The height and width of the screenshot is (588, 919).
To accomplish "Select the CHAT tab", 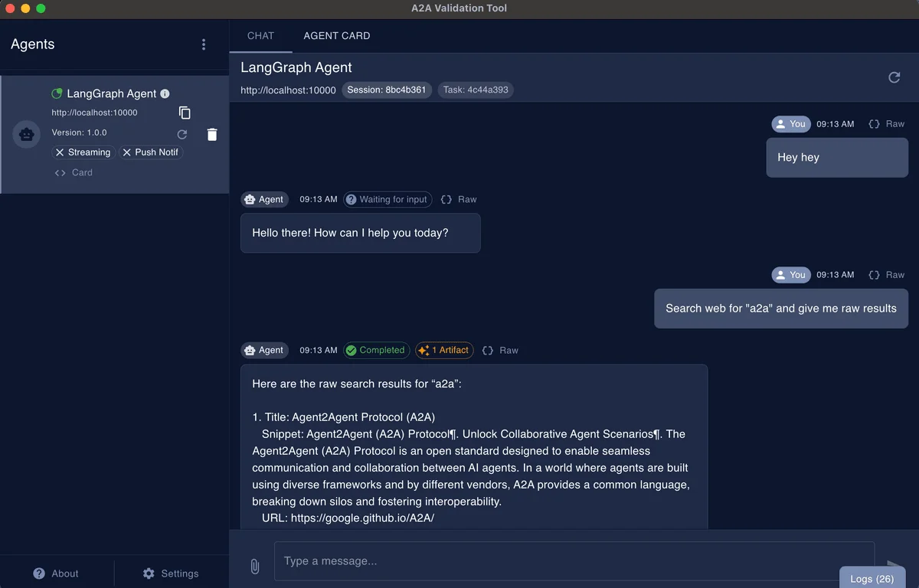I will click(260, 35).
